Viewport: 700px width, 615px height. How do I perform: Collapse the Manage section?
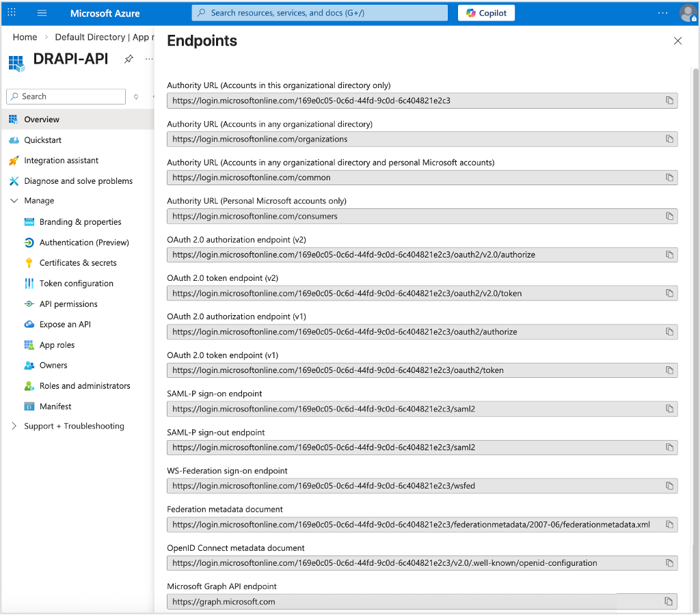coord(14,200)
